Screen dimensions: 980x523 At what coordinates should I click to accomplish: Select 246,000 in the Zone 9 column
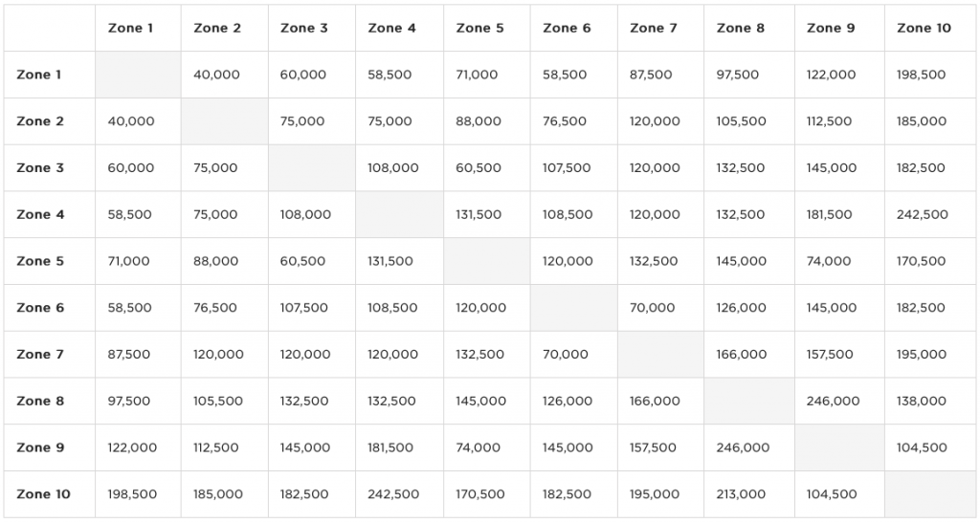(x=833, y=401)
